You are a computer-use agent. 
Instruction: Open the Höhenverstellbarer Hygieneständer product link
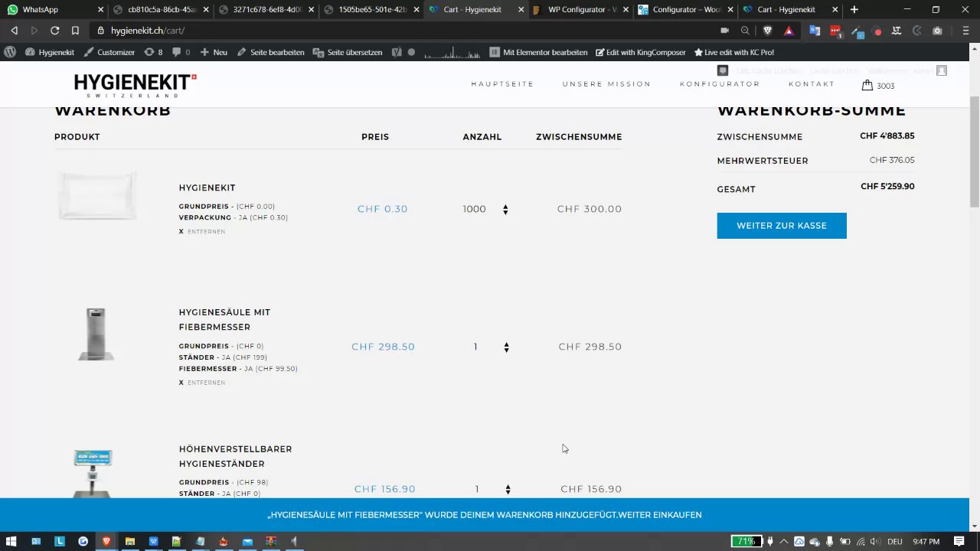(235, 456)
